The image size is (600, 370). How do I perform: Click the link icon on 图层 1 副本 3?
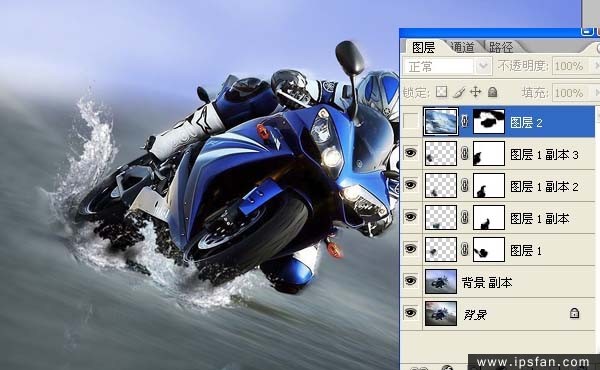coord(465,154)
